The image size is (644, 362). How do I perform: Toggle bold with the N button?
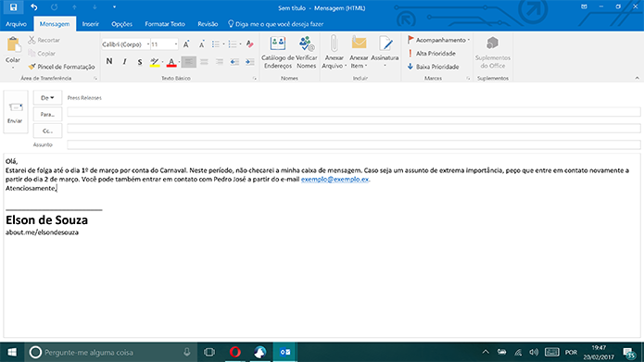pos(109,62)
